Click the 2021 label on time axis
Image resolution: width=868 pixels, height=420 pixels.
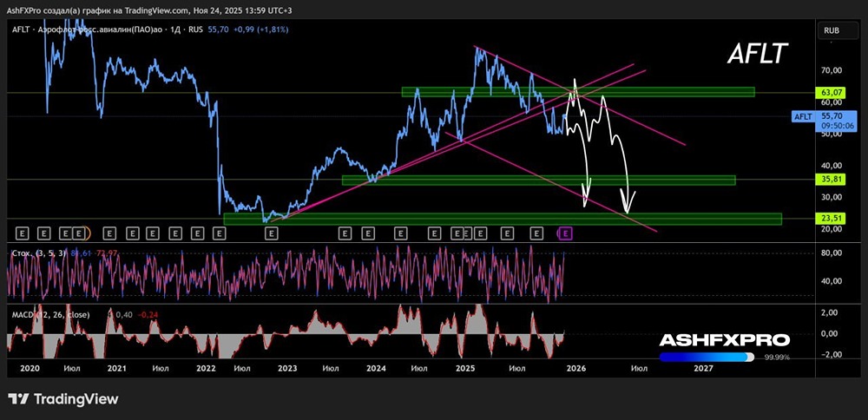(116, 368)
